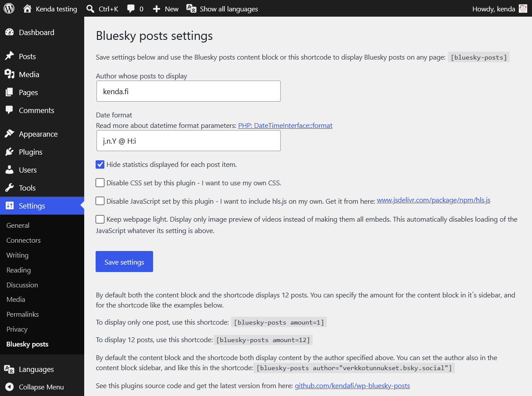Click the Ctrl+K search label

tap(108, 9)
